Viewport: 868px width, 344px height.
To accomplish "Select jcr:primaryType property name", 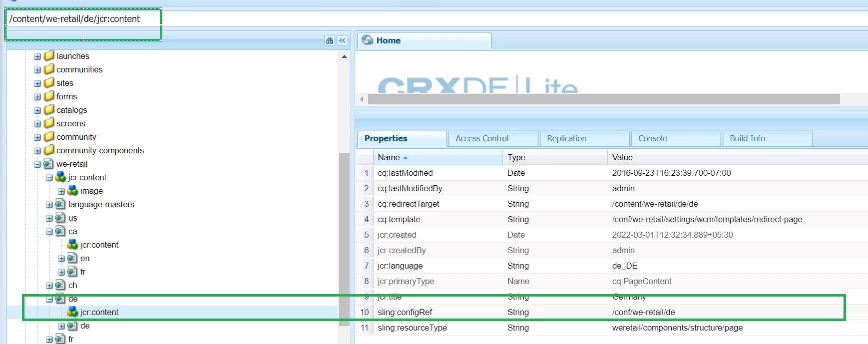I will [406, 281].
